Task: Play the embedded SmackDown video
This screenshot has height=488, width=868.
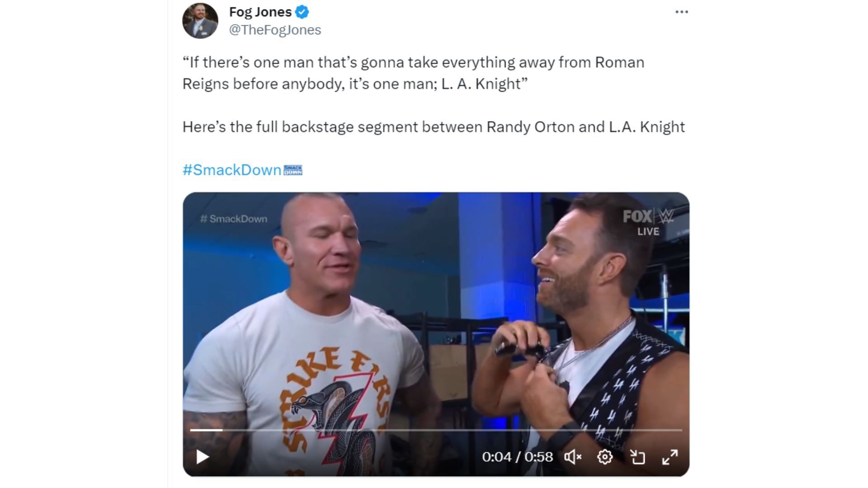Action: point(203,457)
